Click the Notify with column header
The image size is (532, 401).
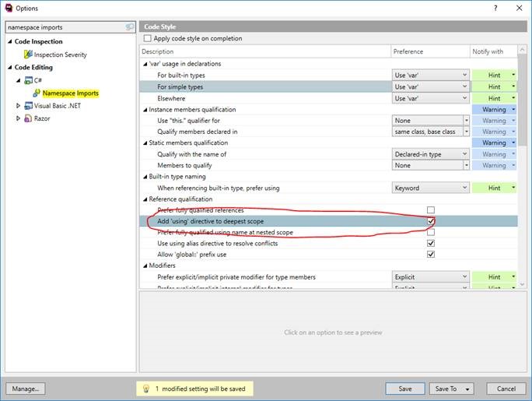point(494,51)
